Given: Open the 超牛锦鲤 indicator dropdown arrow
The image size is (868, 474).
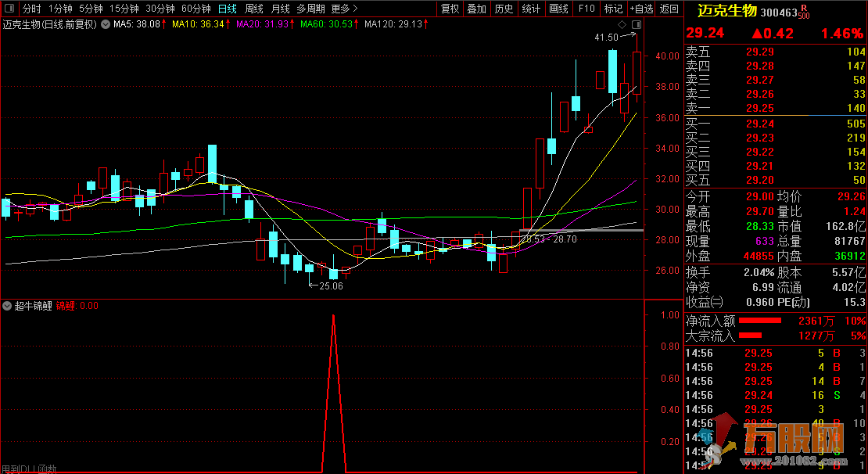Looking at the screenshot, I should (7, 306).
